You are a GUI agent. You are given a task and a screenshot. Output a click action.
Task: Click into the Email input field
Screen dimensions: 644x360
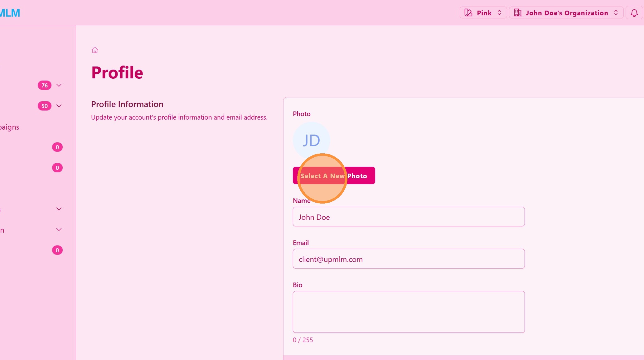pos(409,259)
